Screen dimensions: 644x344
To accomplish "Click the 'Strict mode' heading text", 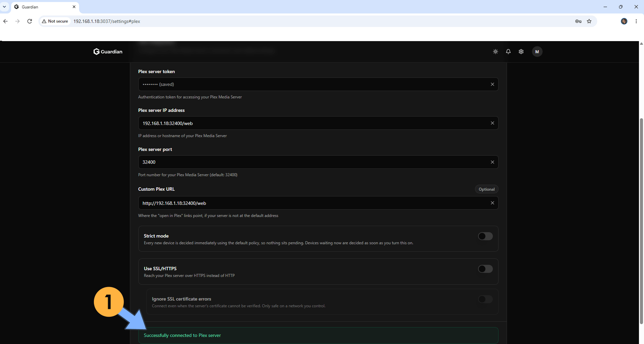I will 156,236.
